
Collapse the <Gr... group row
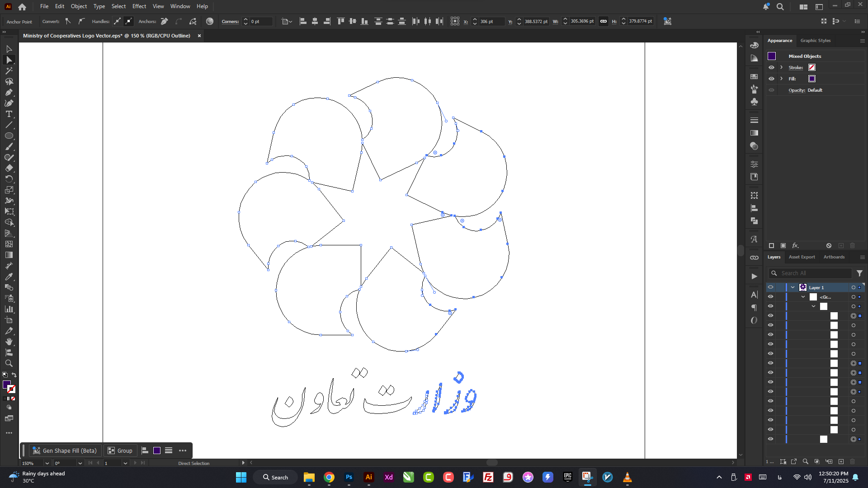tap(803, 297)
